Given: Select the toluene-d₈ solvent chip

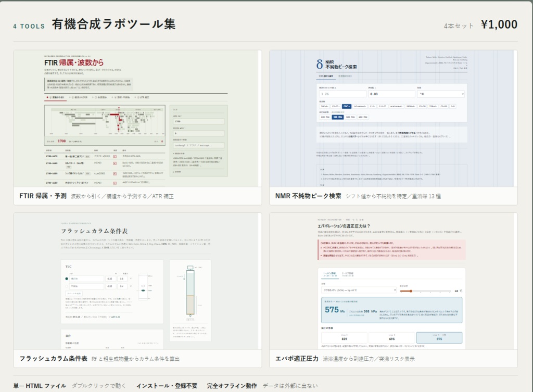Looking at the screenshot, I should point(360,106).
